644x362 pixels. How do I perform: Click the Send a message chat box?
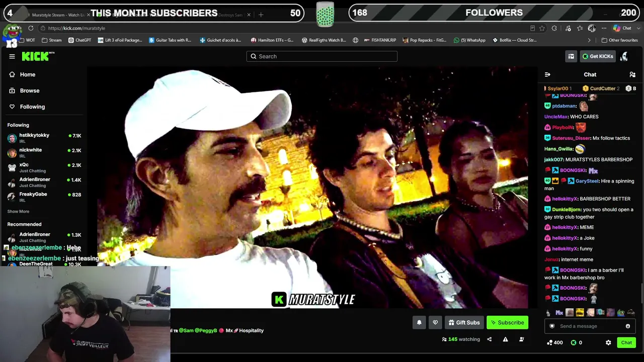[x=589, y=326]
